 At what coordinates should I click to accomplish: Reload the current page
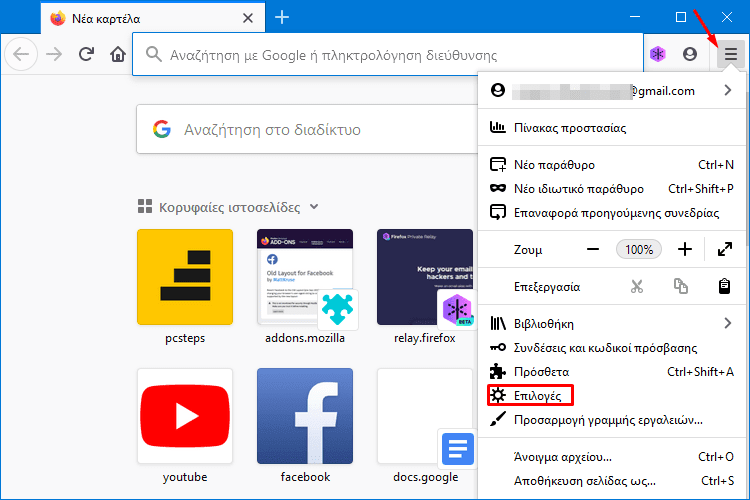pyautogui.click(x=86, y=54)
